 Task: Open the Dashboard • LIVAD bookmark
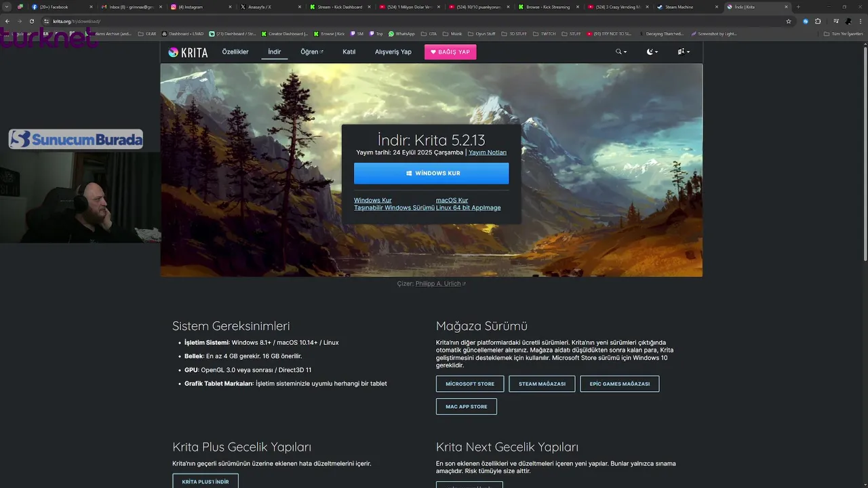tap(183, 33)
